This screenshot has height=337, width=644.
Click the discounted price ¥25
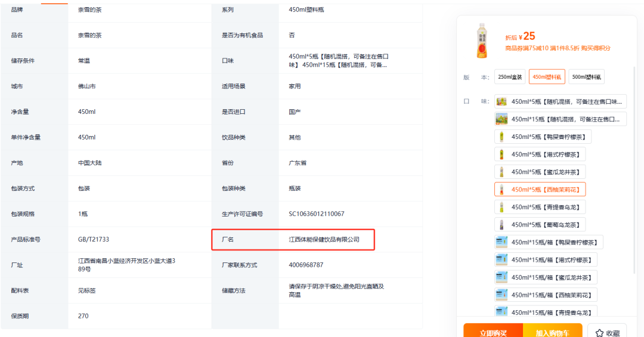526,36
